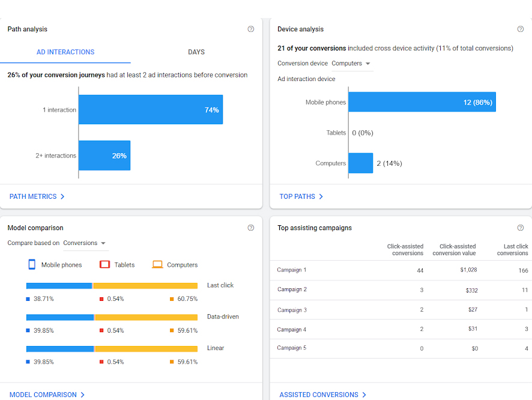The height and width of the screenshot is (400, 532).
Task: Open the ASSISTED CONVERSIONS link
Action: [x=319, y=395]
